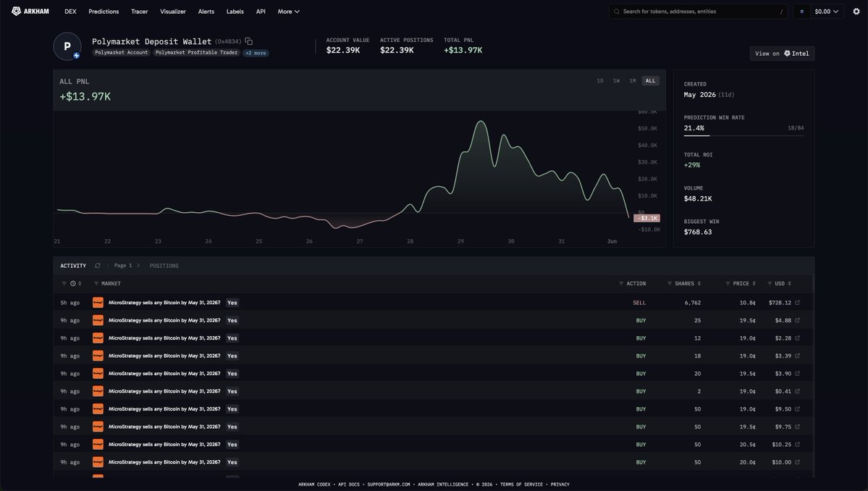Open external link for $4.88 transaction
Screen dimensions: 868x491
[797, 321]
